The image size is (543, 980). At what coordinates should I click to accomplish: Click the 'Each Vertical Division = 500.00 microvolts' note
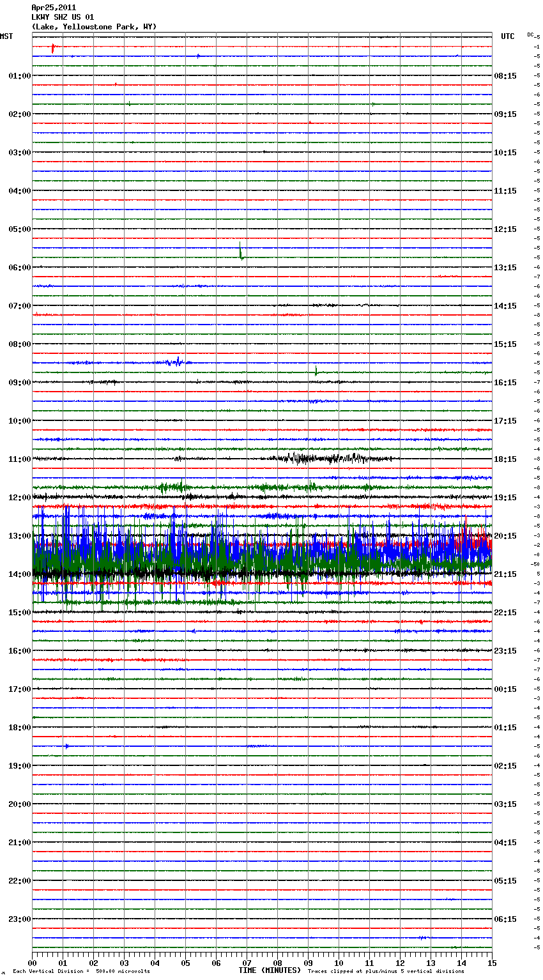tap(81, 971)
